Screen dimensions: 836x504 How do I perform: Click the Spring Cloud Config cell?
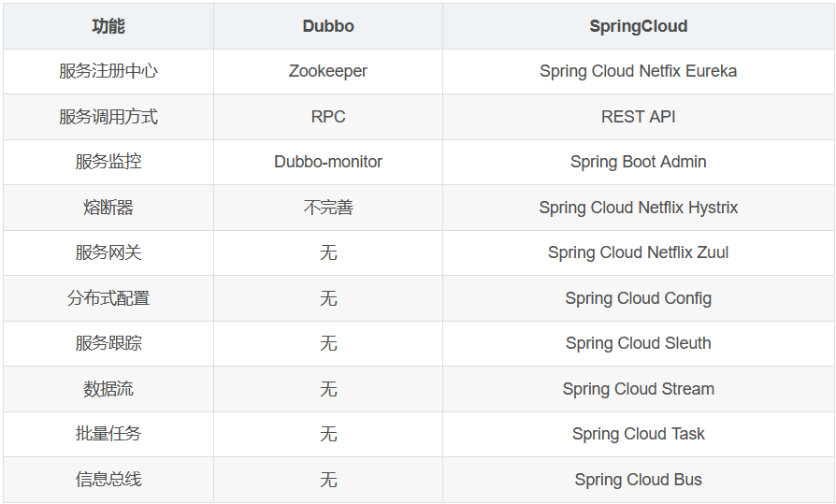tap(638, 298)
